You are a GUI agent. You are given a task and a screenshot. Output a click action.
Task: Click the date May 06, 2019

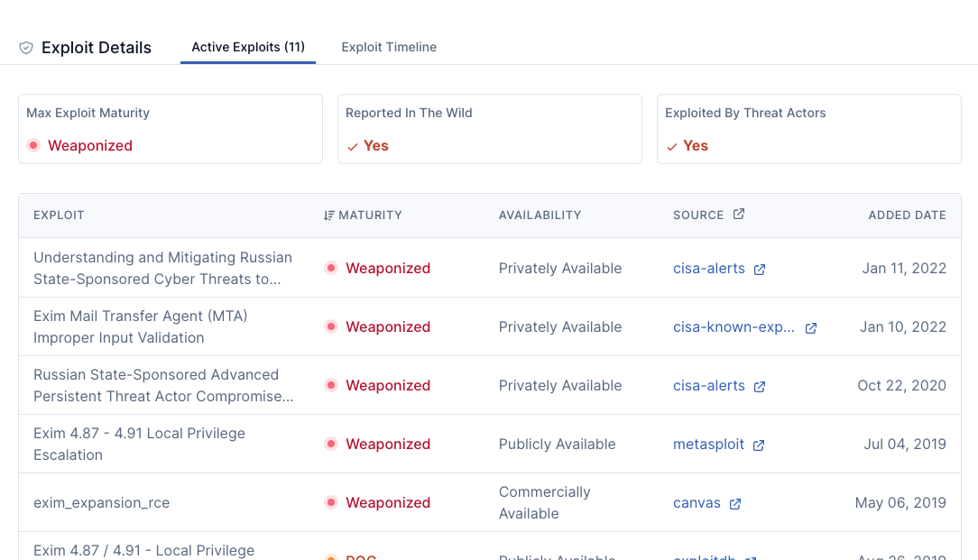pos(900,502)
